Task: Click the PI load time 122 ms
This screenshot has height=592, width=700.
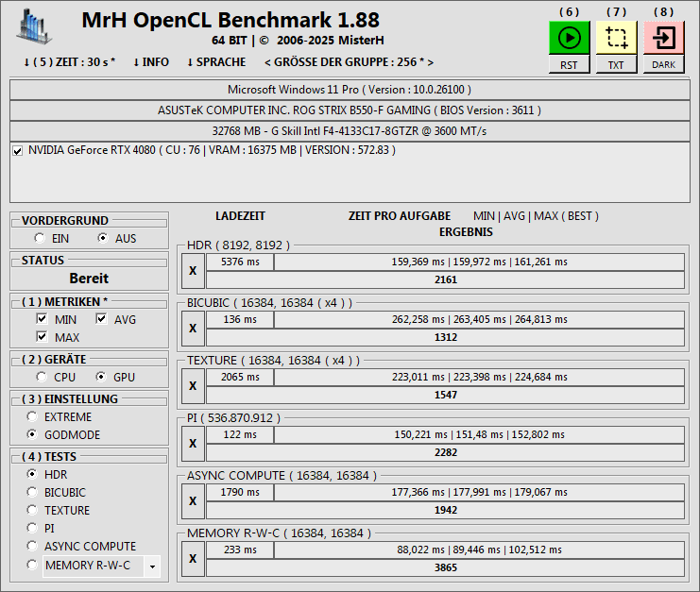Action: [240, 434]
